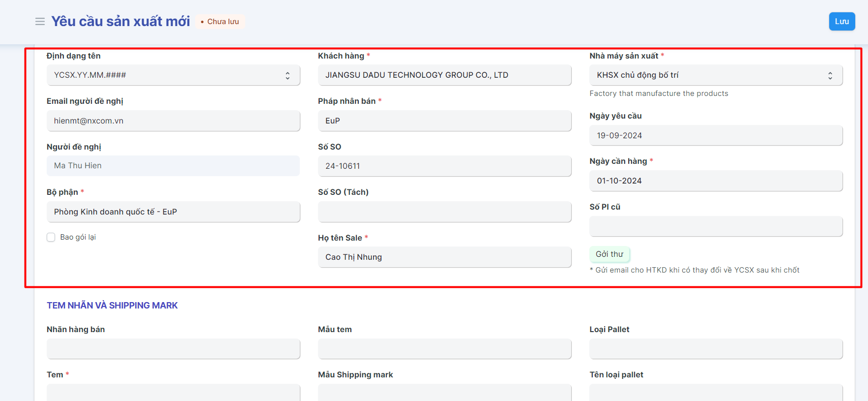This screenshot has width=868, height=401.
Task: Click the Chưa lưu status indicator
Action: tap(220, 22)
